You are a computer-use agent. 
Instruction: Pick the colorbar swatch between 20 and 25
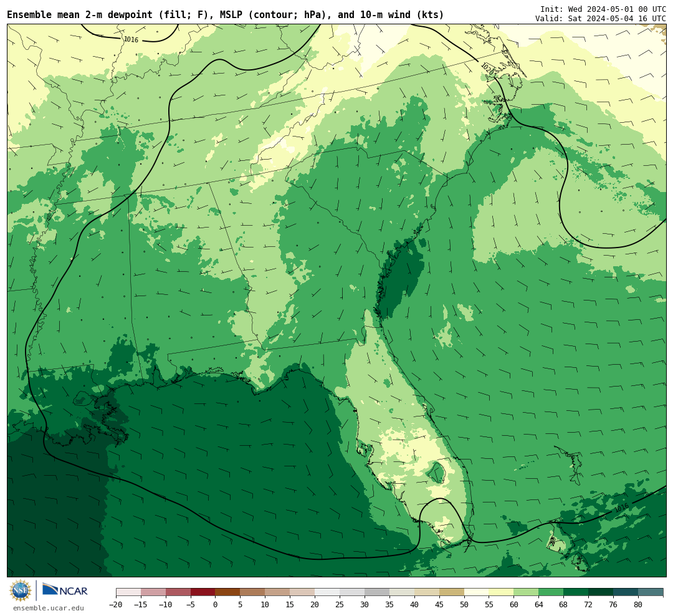pyautogui.click(x=328, y=592)
